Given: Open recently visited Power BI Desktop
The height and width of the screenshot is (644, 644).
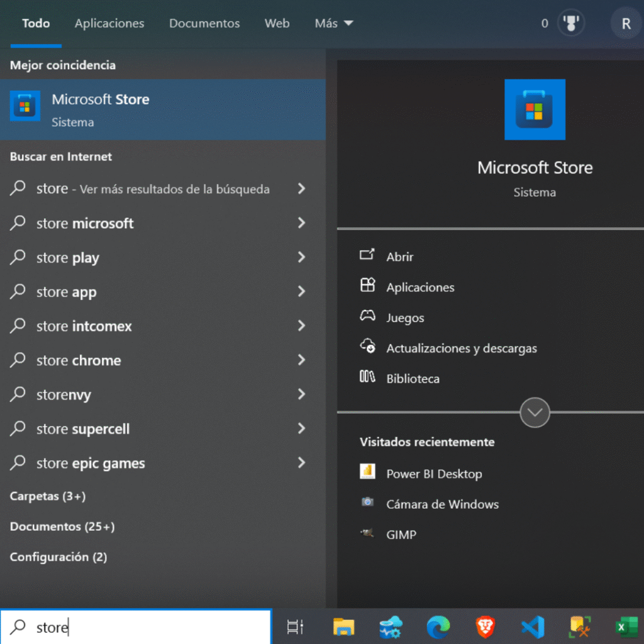Looking at the screenshot, I should [434, 474].
